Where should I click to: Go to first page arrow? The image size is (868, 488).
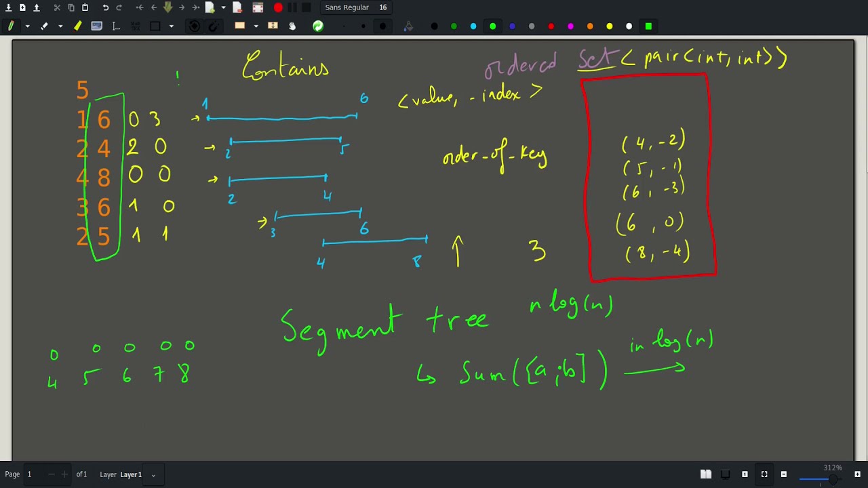140,7
